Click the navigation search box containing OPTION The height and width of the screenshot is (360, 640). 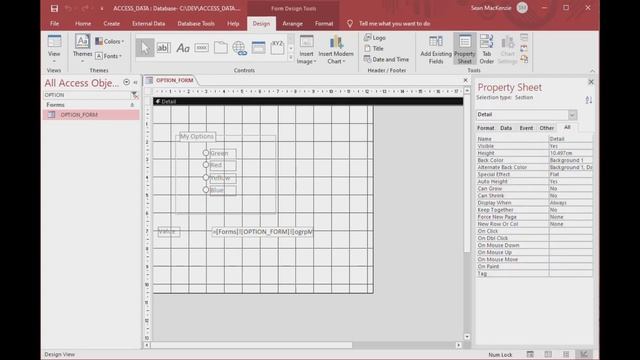coord(86,95)
